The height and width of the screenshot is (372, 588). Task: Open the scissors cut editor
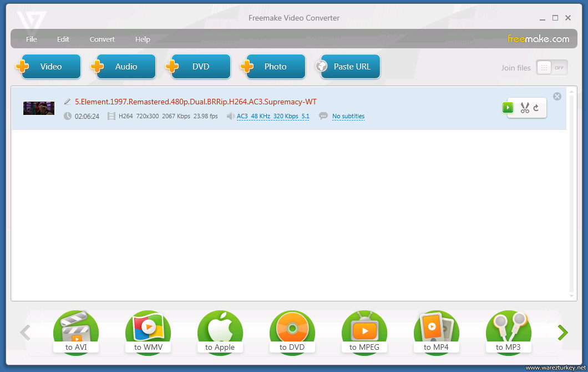pyautogui.click(x=525, y=108)
